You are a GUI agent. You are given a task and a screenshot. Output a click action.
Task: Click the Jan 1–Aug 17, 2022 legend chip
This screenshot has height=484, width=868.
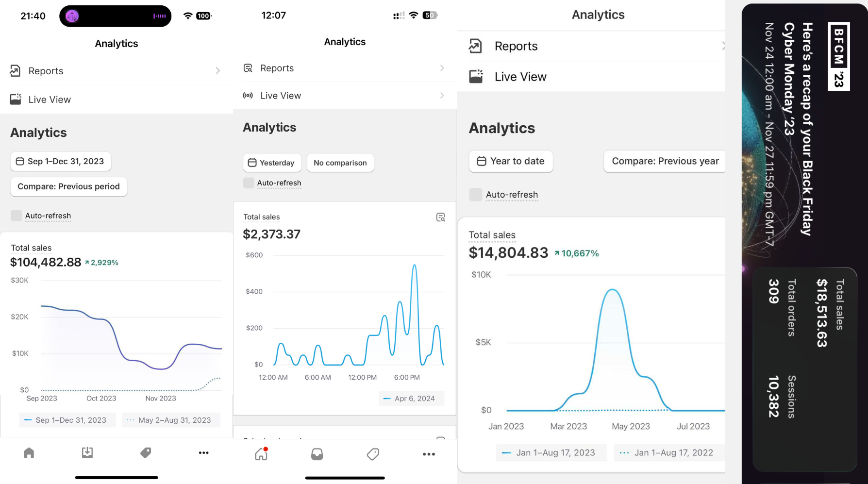coord(669,452)
